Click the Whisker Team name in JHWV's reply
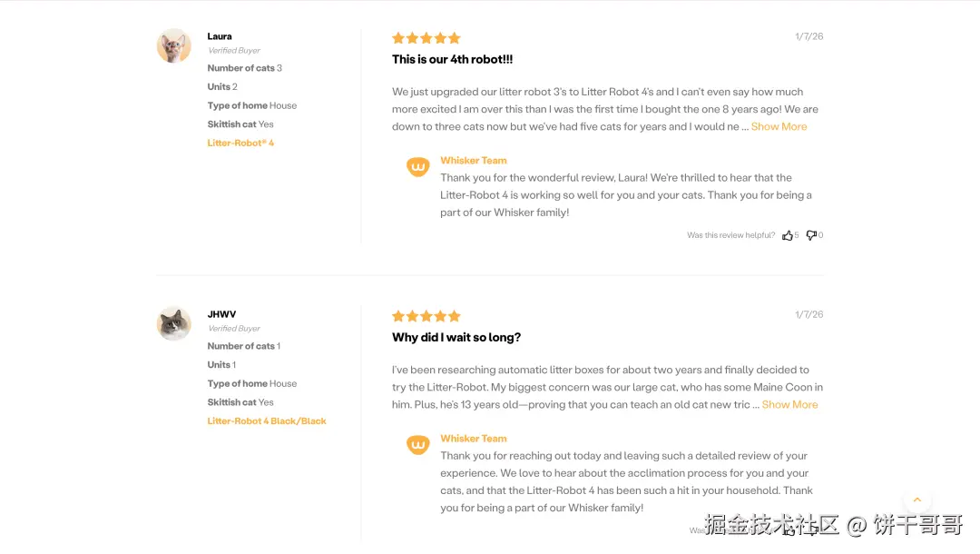The width and height of the screenshot is (980, 554). click(473, 439)
